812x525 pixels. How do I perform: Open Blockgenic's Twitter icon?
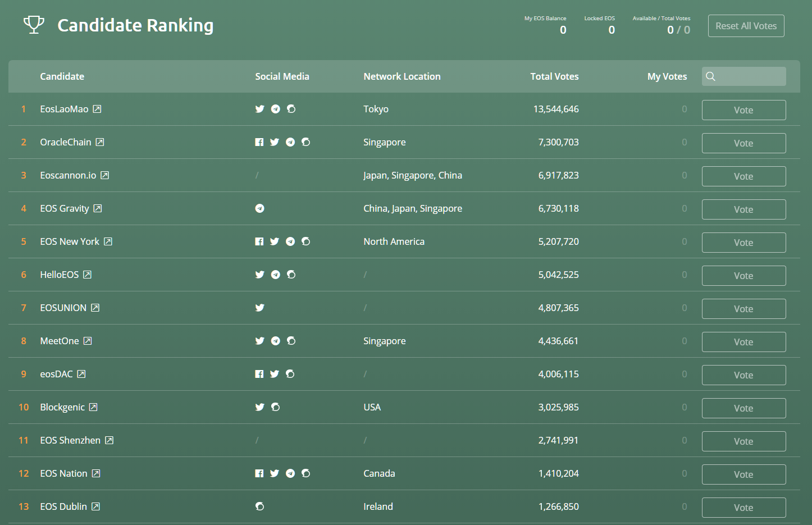coord(259,407)
